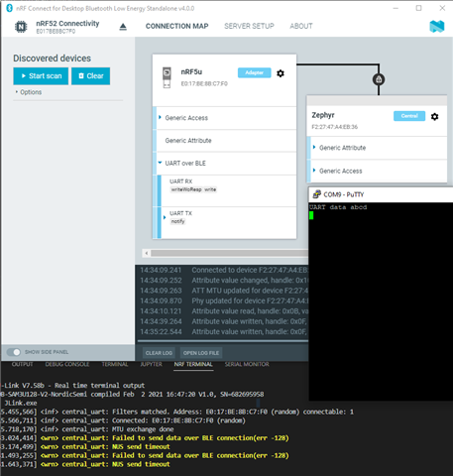Open the About tab

click(x=301, y=26)
